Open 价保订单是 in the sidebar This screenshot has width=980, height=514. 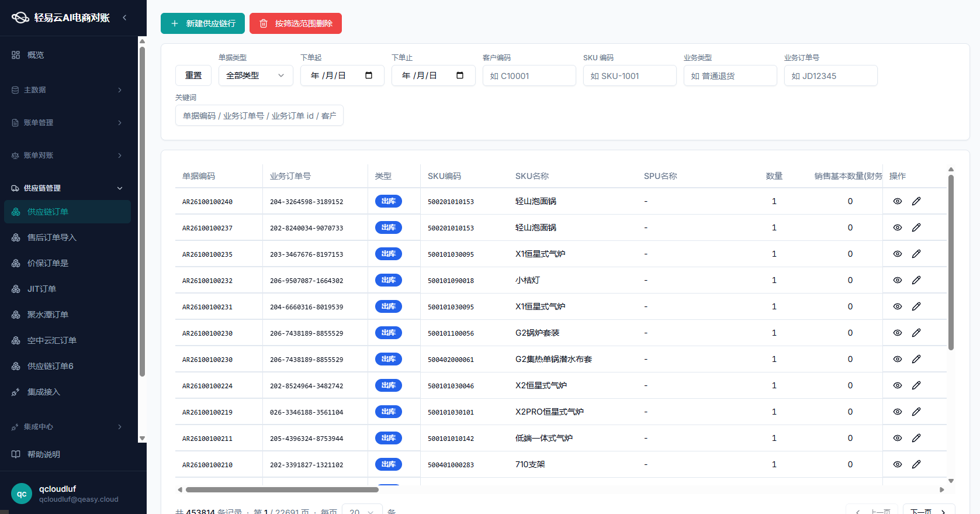click(x=68, y=263)
